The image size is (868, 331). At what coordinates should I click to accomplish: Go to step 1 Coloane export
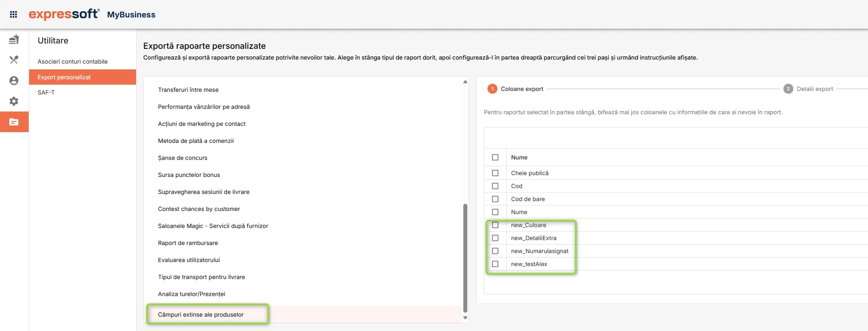pyautogui.click(x=516, y=89)
